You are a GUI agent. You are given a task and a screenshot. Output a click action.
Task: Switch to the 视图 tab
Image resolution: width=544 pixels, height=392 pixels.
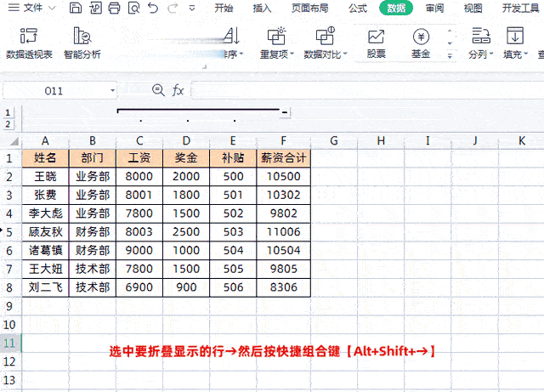473,8
